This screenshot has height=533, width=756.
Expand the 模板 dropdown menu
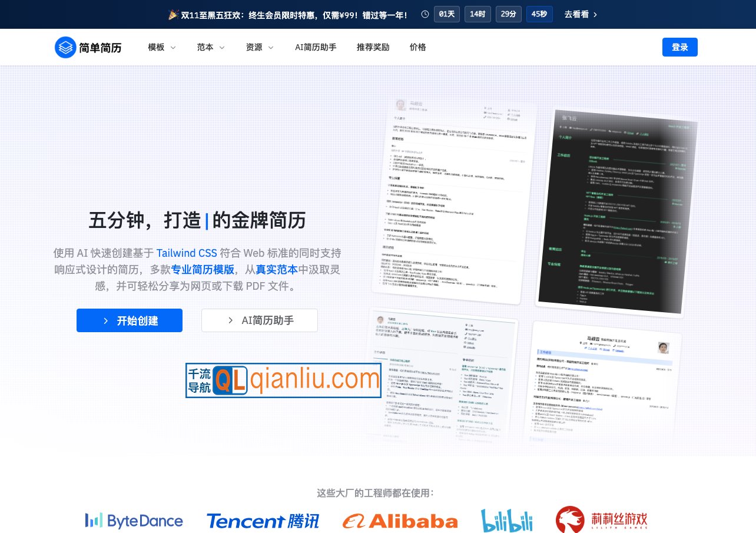(x=161, y=47)
